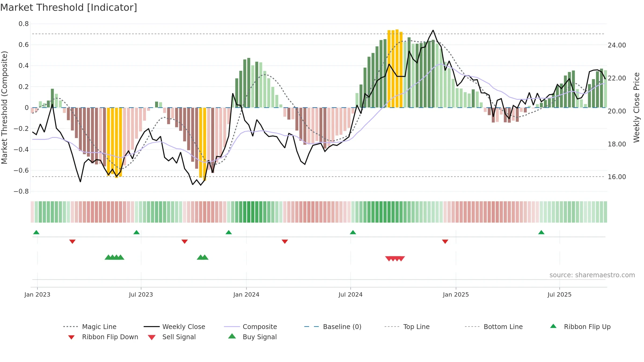
Task: Click the Jul 2023 x-axis label
Action: point(141,294)
